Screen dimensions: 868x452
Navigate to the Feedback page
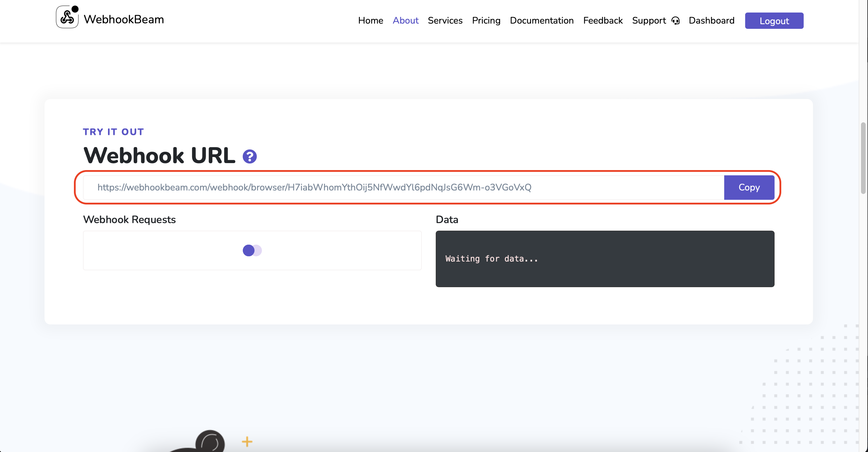click(x=603, y=21)
